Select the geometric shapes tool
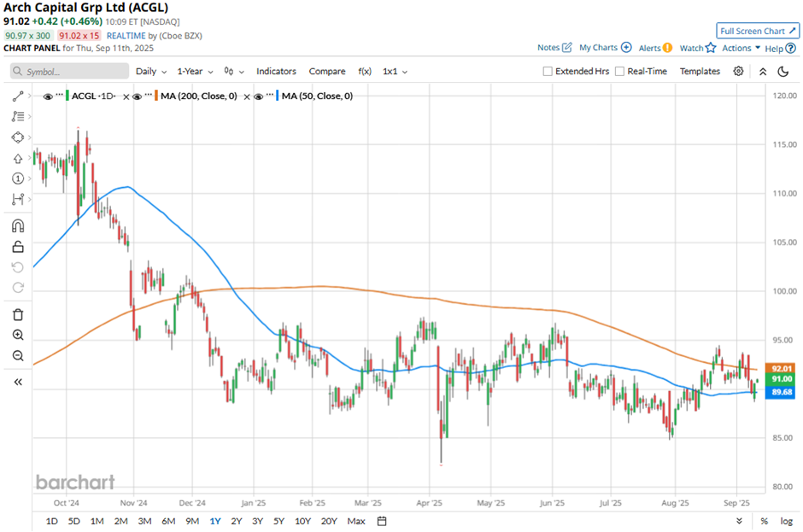803x532 pixels. tap(18, 137)
